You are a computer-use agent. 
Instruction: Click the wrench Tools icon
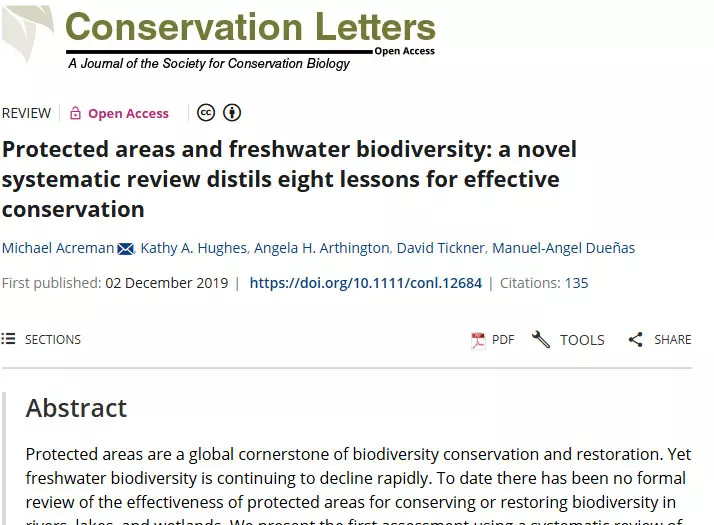[541, 340]
